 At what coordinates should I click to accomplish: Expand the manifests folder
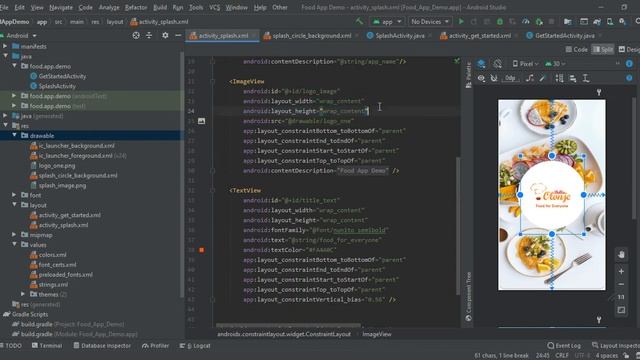point(5,47)
